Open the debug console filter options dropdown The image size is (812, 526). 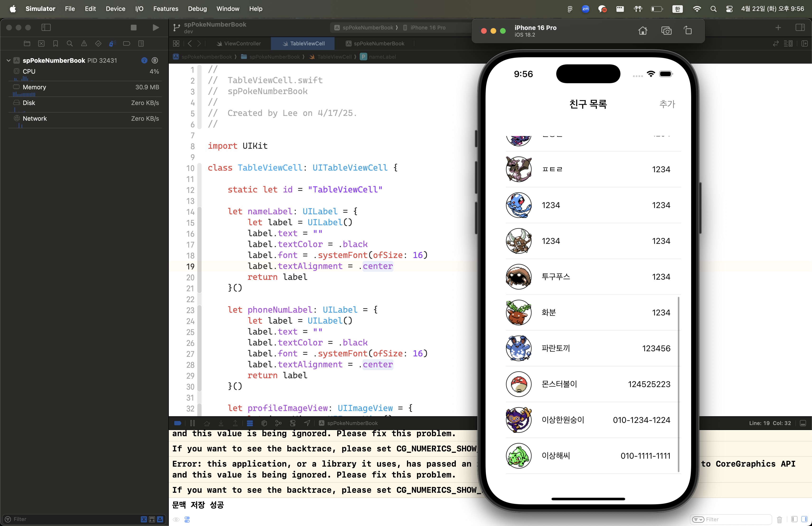pos(698,519)
